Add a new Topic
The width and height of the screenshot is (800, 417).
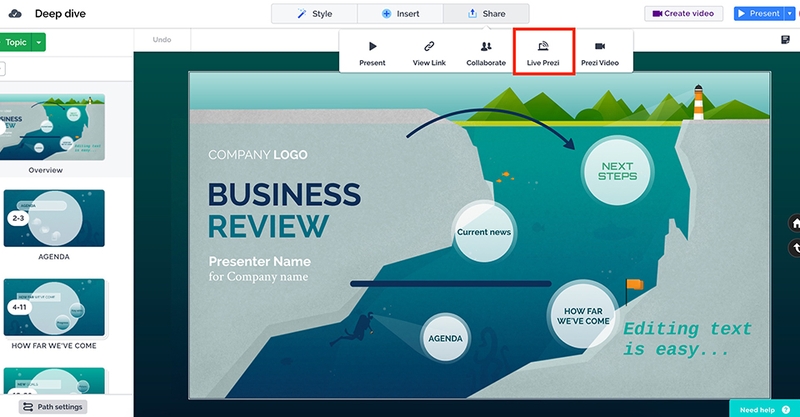[15, 42]
